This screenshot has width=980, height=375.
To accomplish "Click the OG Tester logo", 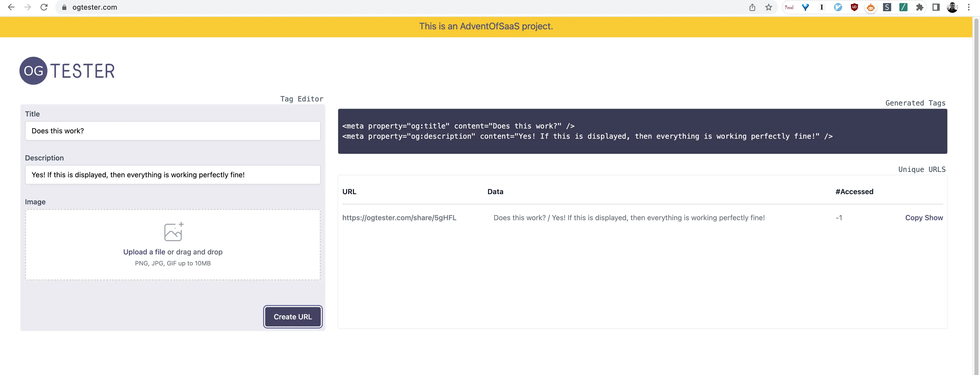I will [x=67, y=71].
